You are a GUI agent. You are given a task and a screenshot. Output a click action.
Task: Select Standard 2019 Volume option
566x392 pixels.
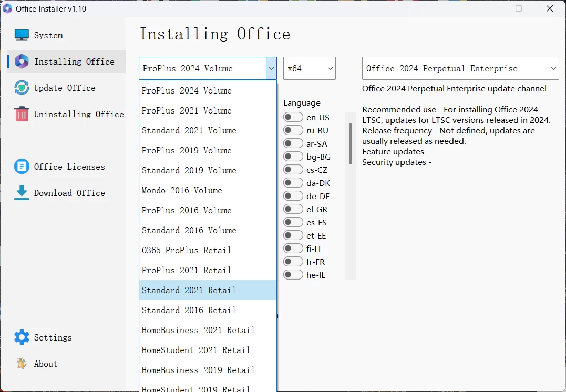click(x=208, y=170)
